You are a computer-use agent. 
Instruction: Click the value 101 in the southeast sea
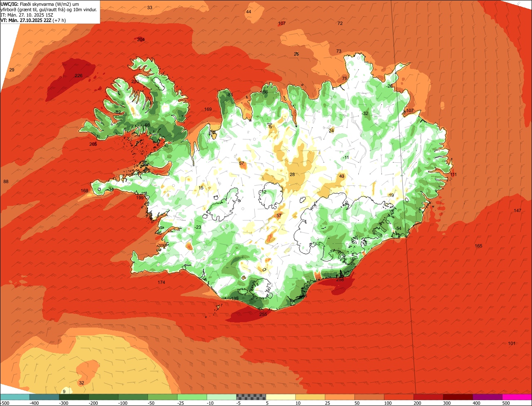(512, 343)
